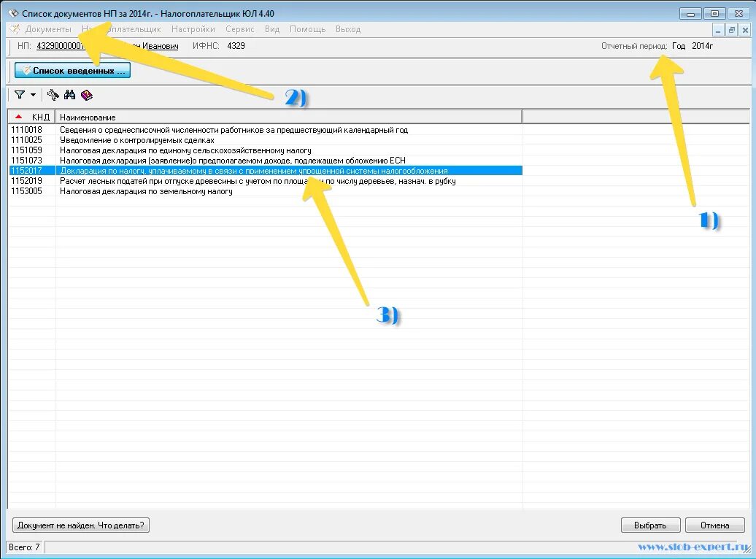Expand the filter dropdown arrow

coord(34,95)
